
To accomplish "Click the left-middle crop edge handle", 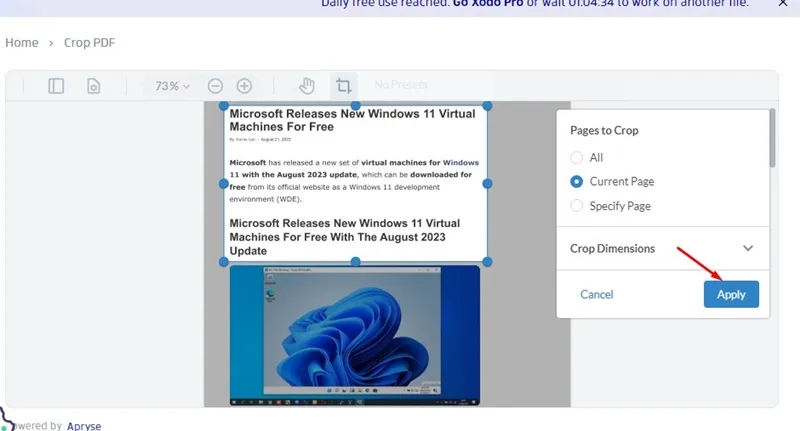I will click(223, 184).
